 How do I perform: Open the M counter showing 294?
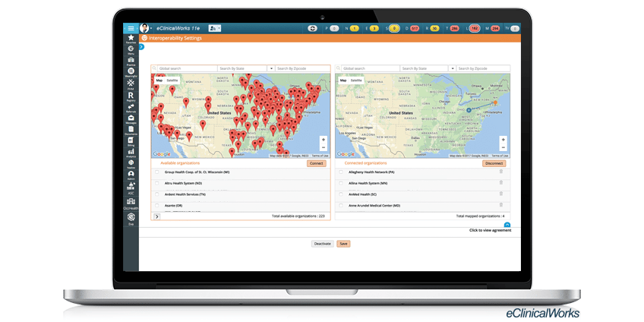pos(494,28)
